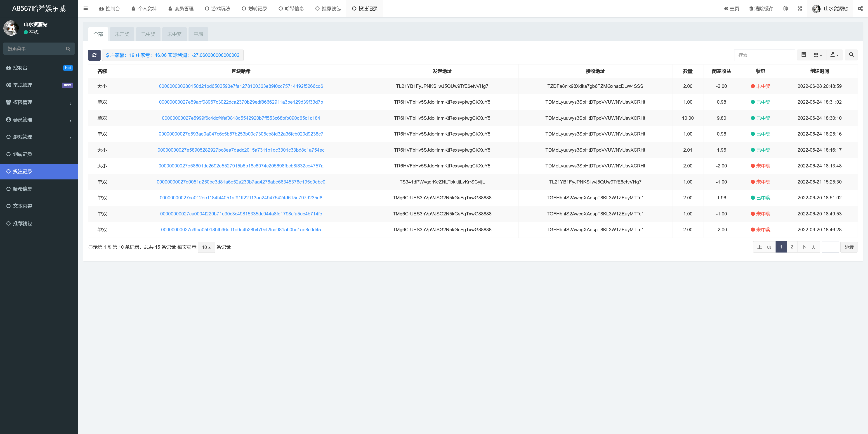The width and height of the screenshot is (868, 434).
Task: Collapse the sidebar 会员管理 section chevron
Action: click(71, 121)
